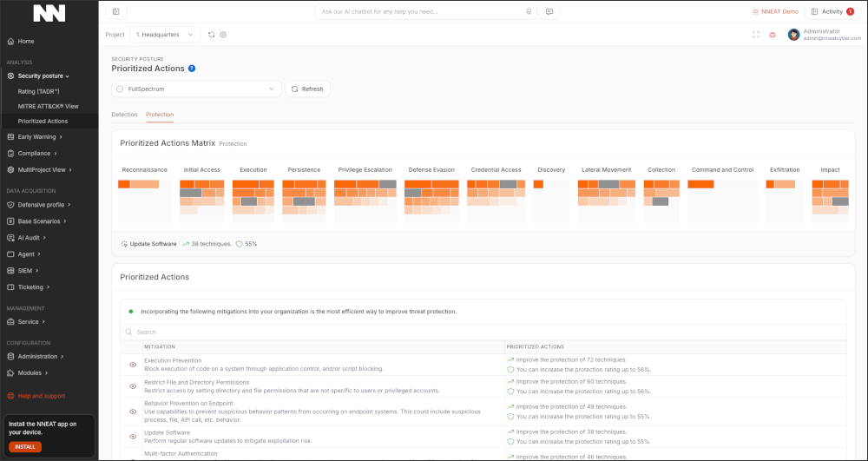Click the blue help icon next to Prioritized Actions
Image resolution: width=868 pixels, height=461 pixels.
click(x=192, y=69)
